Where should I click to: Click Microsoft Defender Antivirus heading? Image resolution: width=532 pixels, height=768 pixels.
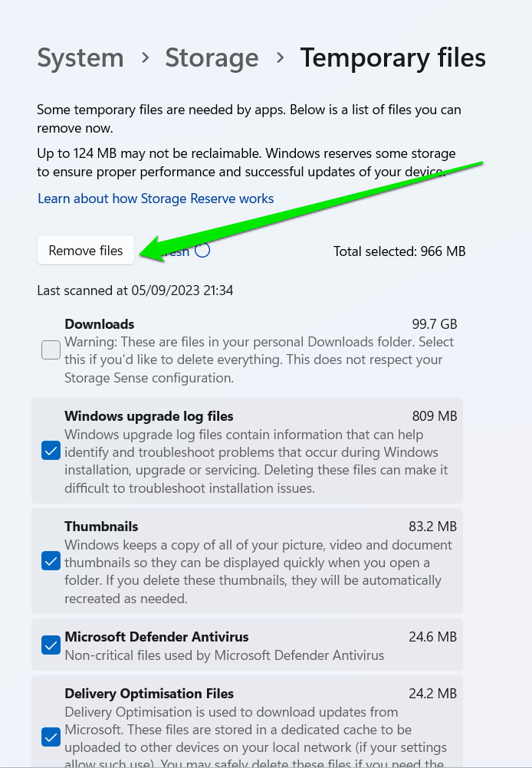point(156,637)
